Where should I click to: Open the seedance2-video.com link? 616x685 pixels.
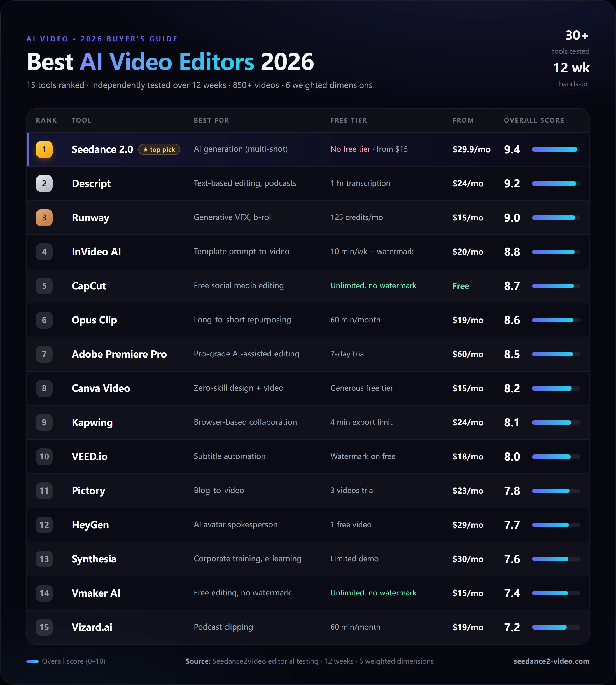click(x=551, y=662)
